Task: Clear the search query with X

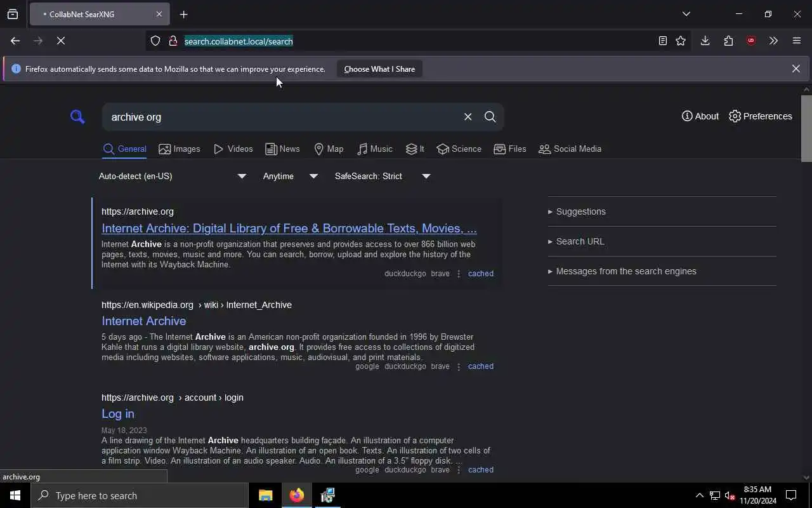Action: pos(468,117)
